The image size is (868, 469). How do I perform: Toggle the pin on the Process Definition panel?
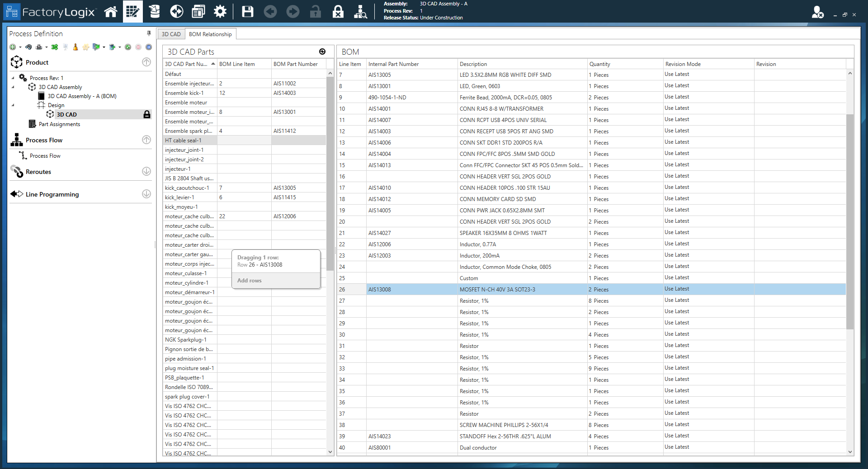[149, 33]
